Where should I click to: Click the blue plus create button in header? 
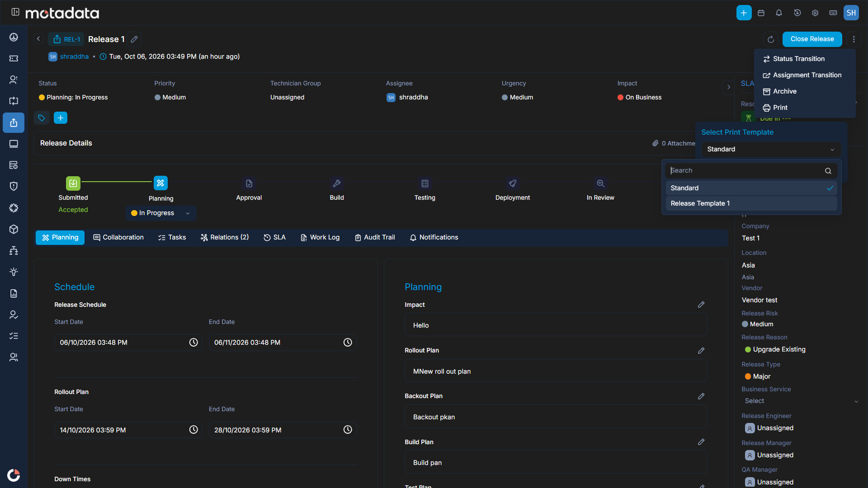click(x=744, y=13)
